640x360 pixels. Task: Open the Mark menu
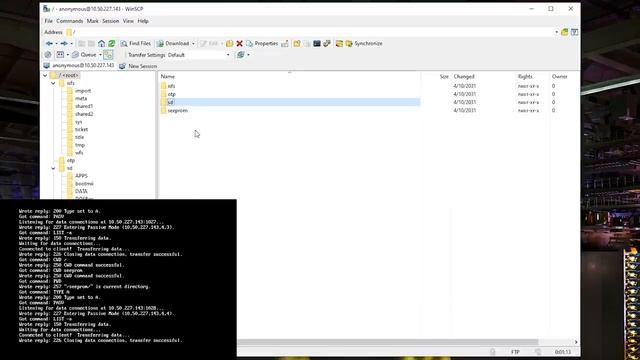[x=93, y=21]
